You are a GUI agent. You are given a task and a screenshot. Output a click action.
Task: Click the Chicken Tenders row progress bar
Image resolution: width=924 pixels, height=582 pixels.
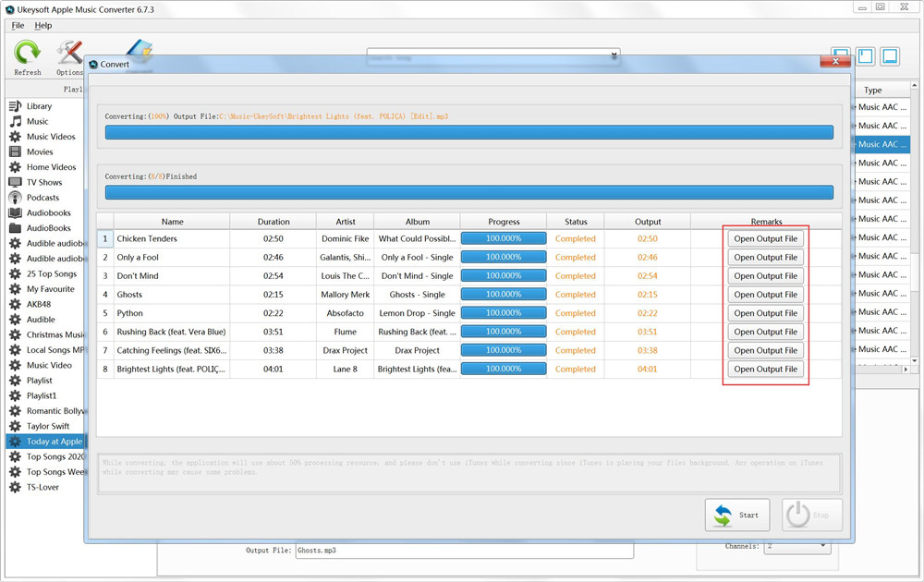pos(504,238)
